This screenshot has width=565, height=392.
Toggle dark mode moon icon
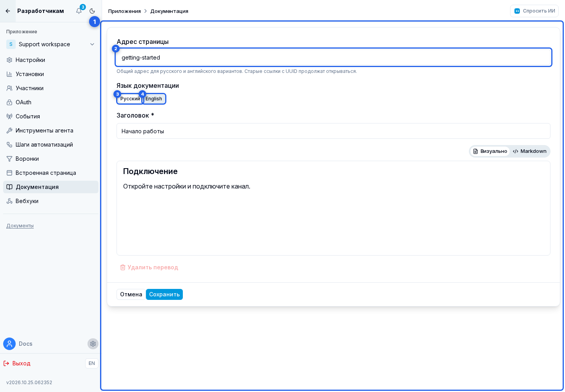pyautogui.click(x=92, y=11)
